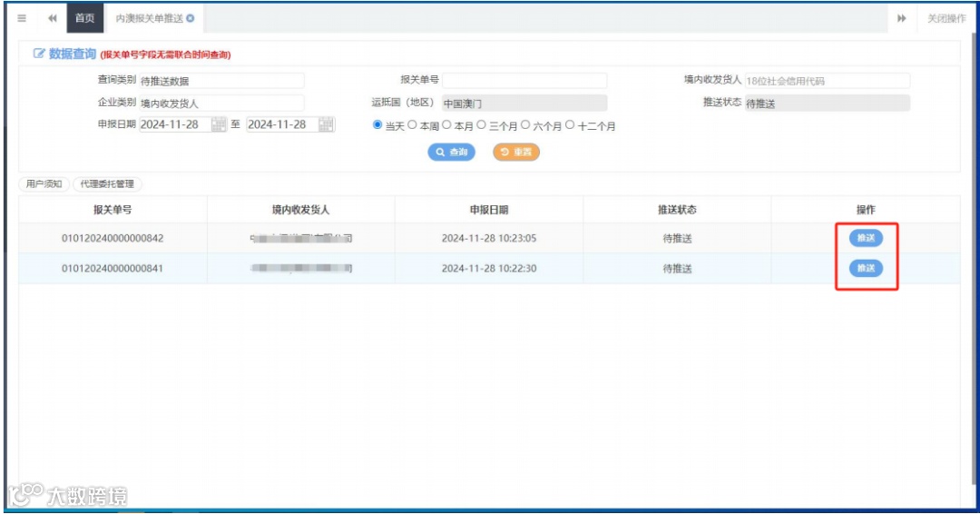The image size is (980, 514).
Task: Toggle the hamburger sidebar menu icon
Action: pyautogui.click(x=22, y=18)
